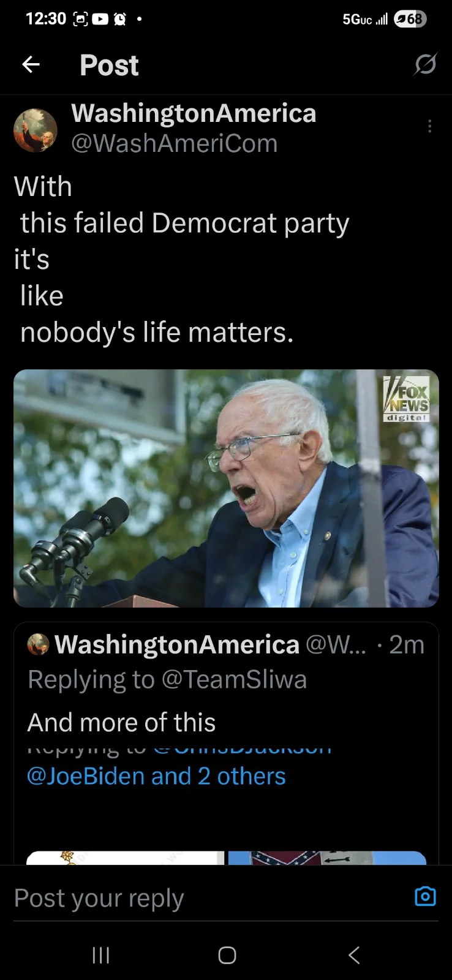Tap the small avatar in quoted post

point(38,644)
